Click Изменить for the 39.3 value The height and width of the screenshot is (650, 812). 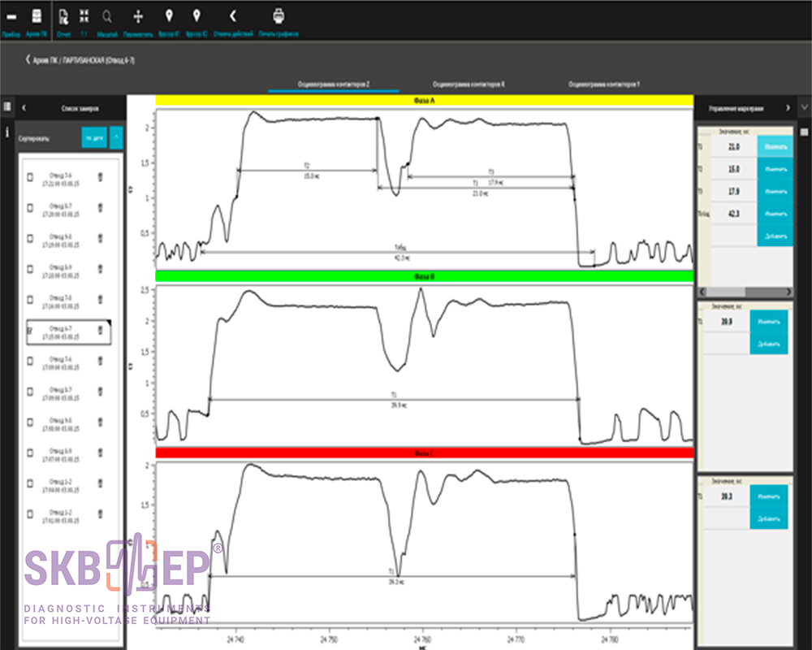pos(769,496)
